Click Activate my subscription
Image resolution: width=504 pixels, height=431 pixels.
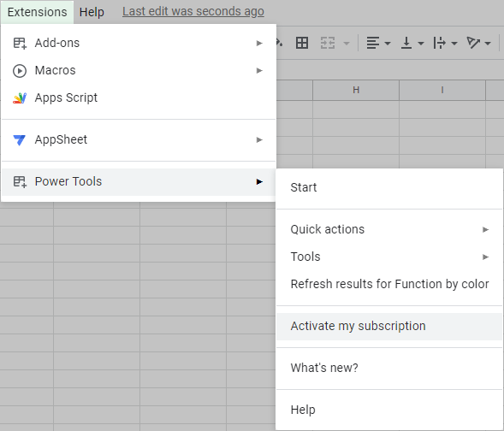pos(389,327)
